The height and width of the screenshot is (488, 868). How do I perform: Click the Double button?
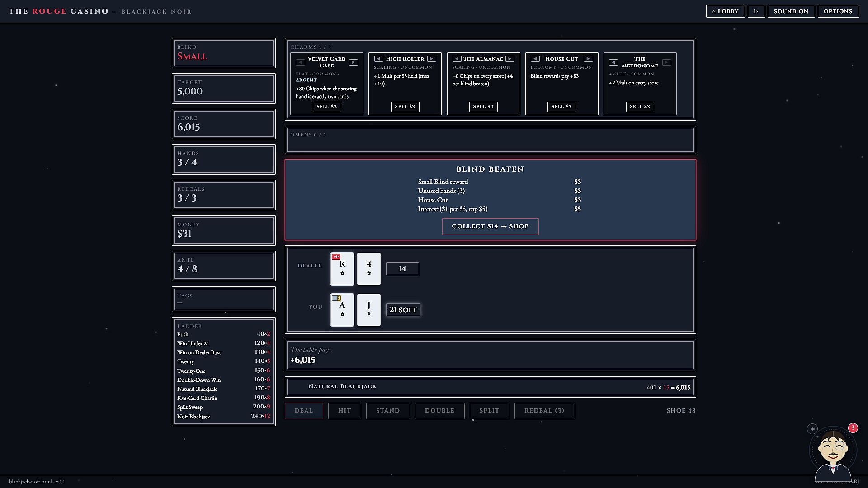click(x=439, y=411)
